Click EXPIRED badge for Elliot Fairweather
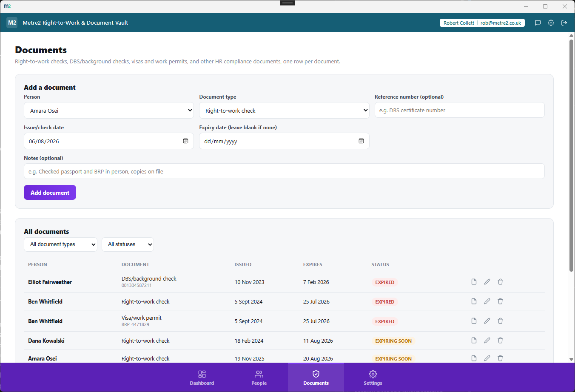Image resolution: width=575 pixels, height=392 pixels. pos(385,282)
